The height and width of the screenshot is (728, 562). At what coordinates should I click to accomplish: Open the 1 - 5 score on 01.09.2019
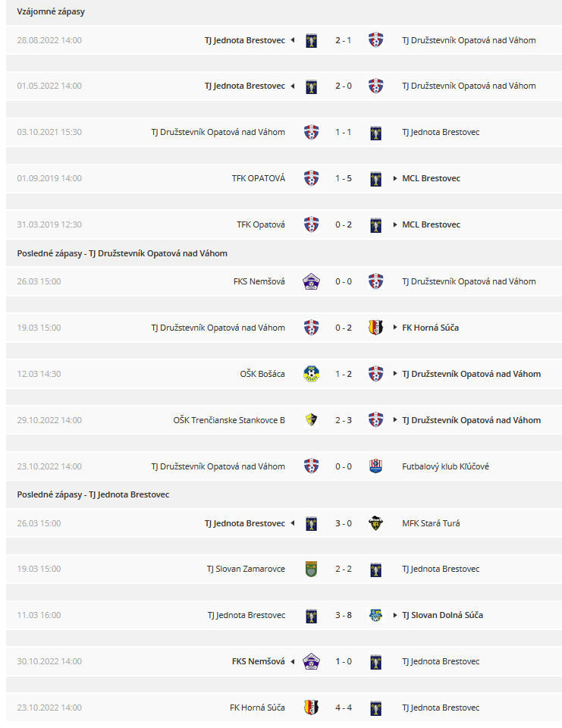(344, 178)
